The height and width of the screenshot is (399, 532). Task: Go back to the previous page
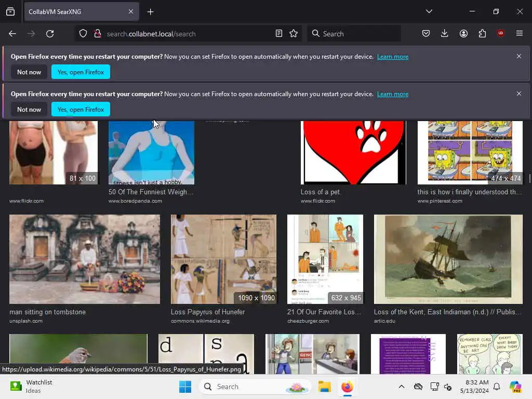[x=12, y=34]
